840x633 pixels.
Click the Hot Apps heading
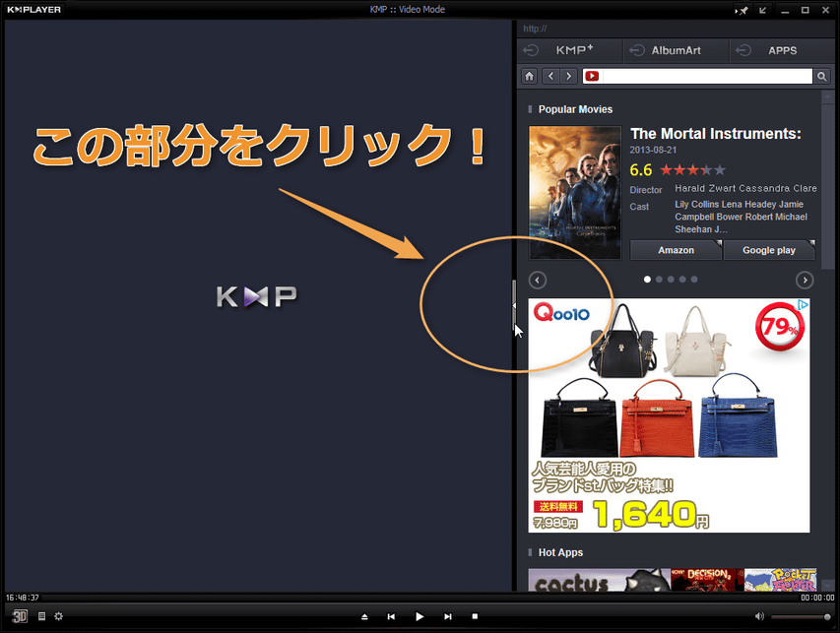[x=560, y=552]
